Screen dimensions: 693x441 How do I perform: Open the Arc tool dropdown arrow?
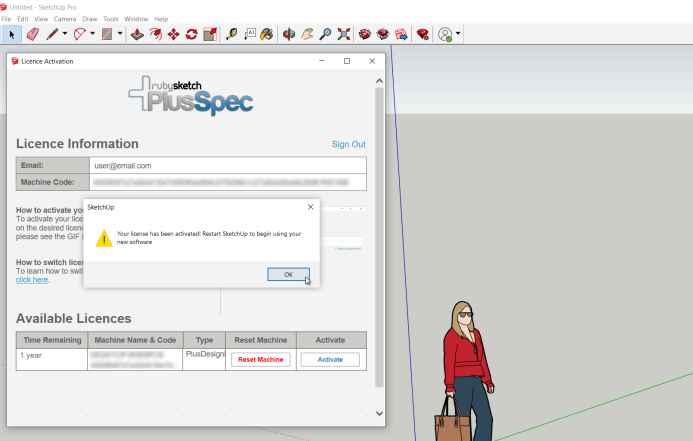coord(92,34)
